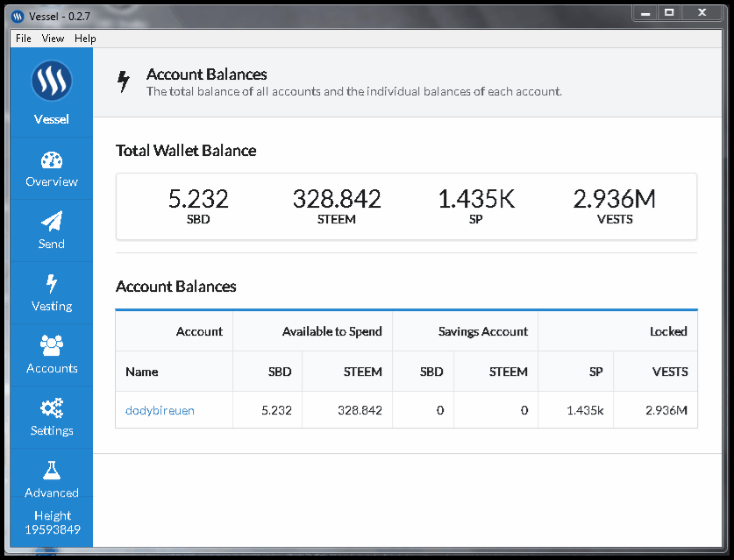Open Settings gears icon
The height and width of the screenshot is (560, 734).
pyautogui.click(x=52, y=408)
